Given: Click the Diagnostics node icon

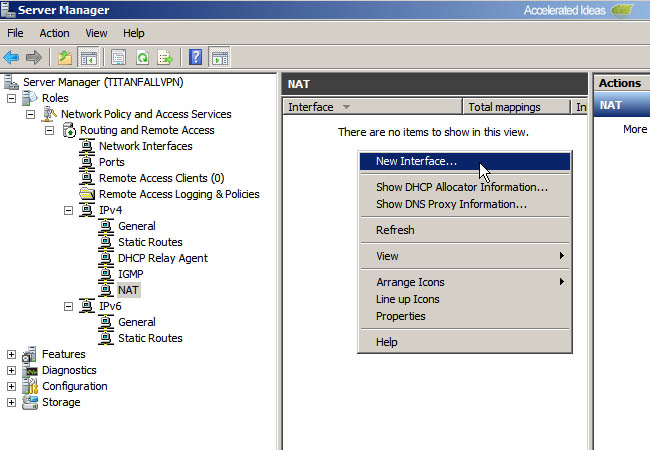Looking at the screenshot, I should pos(30,370).
